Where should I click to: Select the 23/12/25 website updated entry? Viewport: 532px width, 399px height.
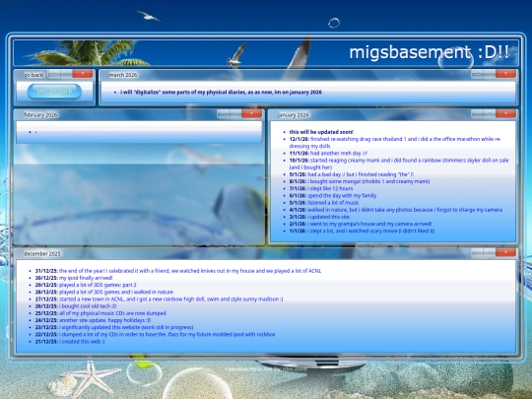pyautogui.click(x=114, y=327)
